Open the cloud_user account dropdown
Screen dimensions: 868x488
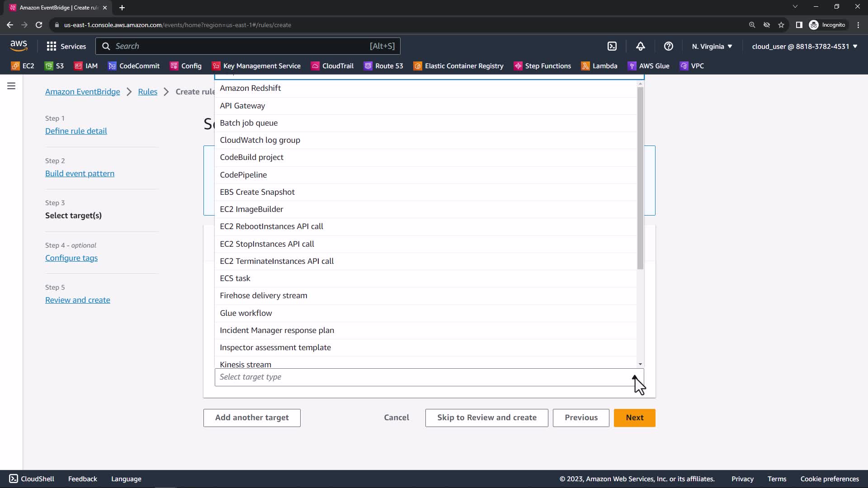pyautogui.click(x=804, y=46)
